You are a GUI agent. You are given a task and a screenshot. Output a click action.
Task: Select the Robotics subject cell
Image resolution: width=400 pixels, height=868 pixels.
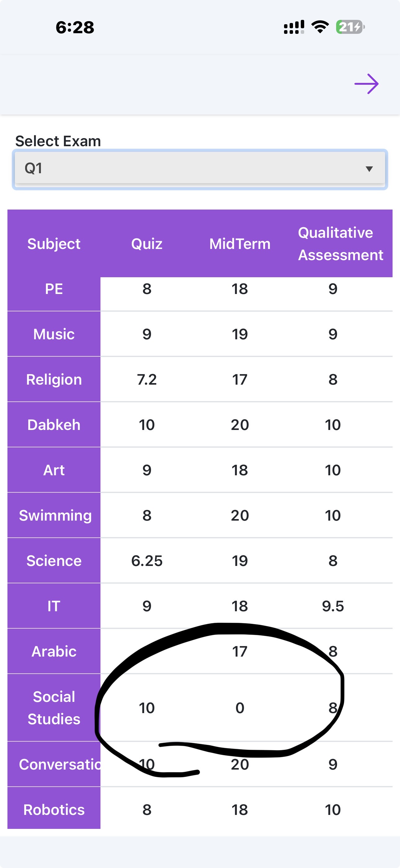coord(54,810)
